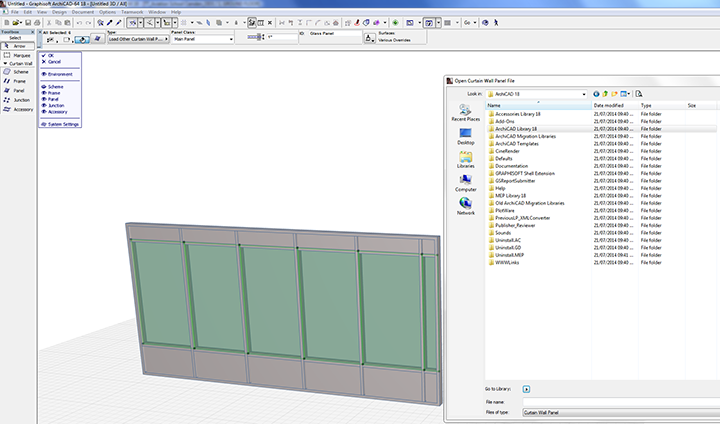This screenshot has height=424, width=720.
Task: Choose the Frame tool in Toolbox
Action: [16, 81]
